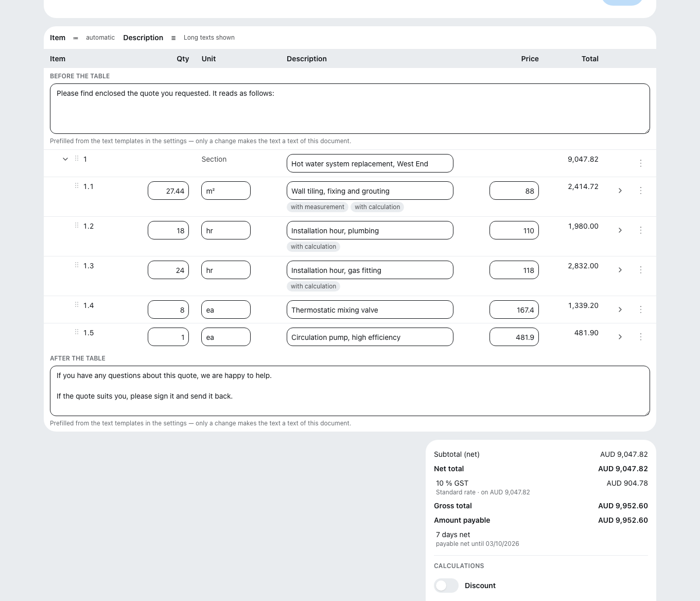The image size is (700, 601).
Task: Expand details of Installation hour, gas fitting row
Action: 620,270
